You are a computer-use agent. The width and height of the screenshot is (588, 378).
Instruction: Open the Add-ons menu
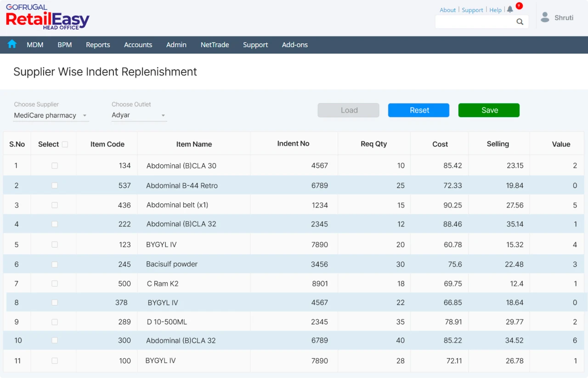tap(294, 45)
